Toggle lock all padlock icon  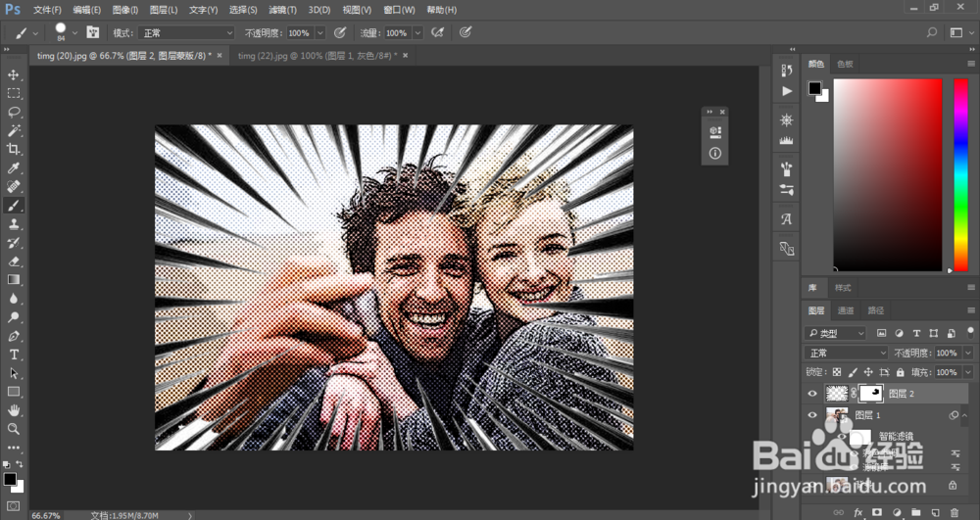pos(900,372)
